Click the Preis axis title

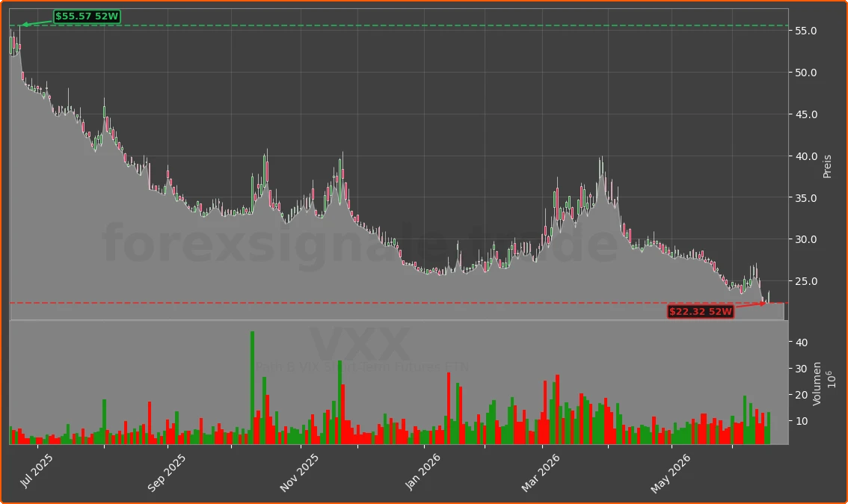827,167
